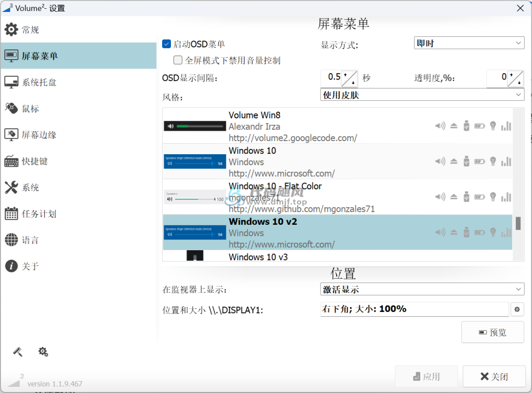Open the 系统 section in sidebar
The height and width of the screenshot is (393, 532).
tap(78, 187)
